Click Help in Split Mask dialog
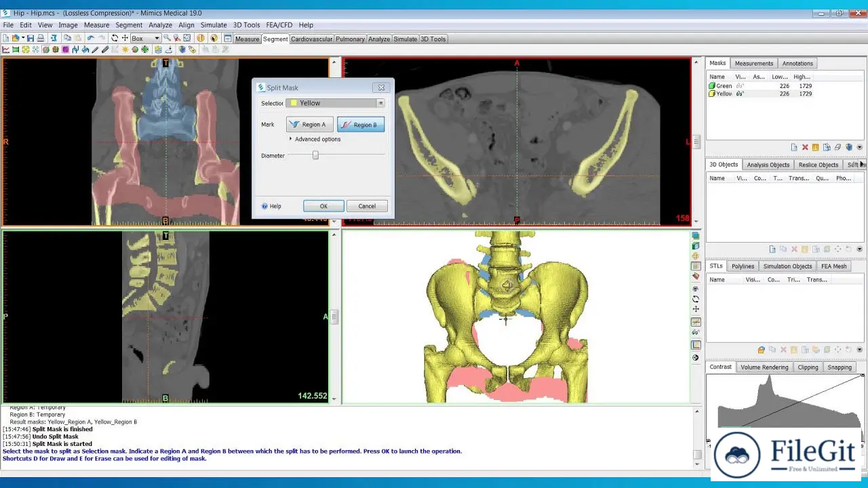Screen dimensions: 868x488 (x=271, y=206)
